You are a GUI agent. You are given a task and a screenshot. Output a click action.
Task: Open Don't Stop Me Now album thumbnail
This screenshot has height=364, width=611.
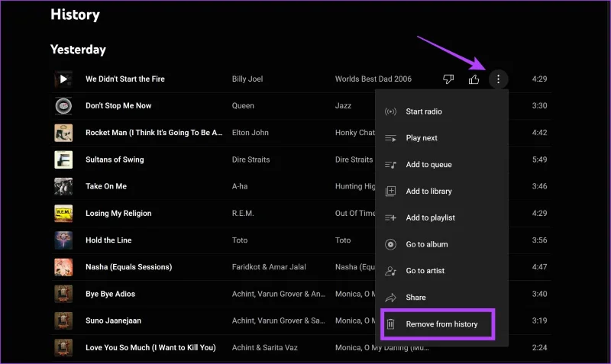[x=63, y=106]
